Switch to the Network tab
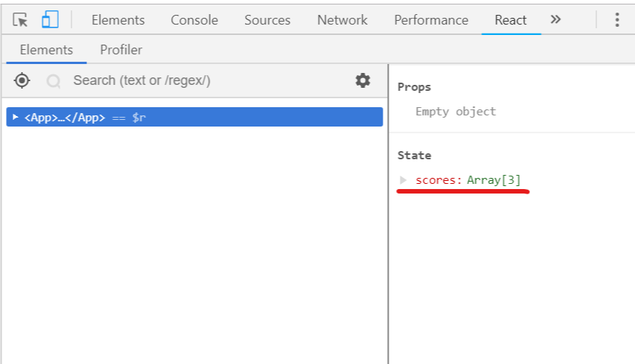635x364 pixels. pyautogui.click(x=342, y=20)
